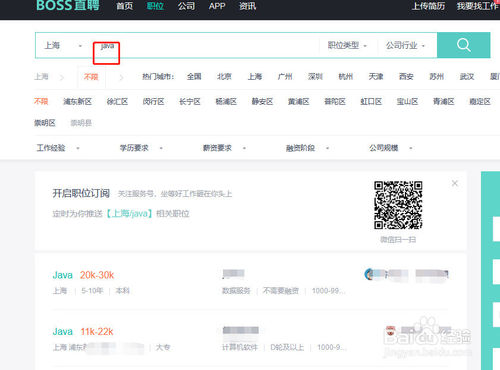Open the 资讯 nav item

247,6
